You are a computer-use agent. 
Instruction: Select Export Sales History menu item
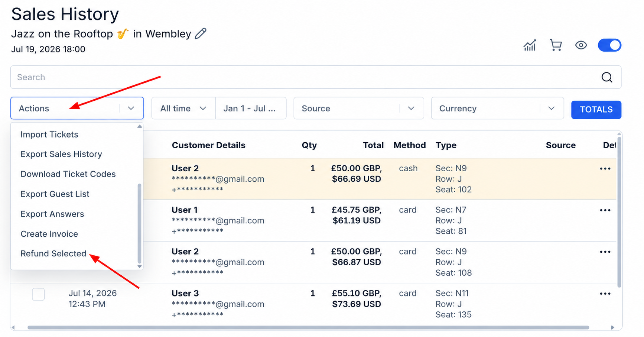(61, 154)
